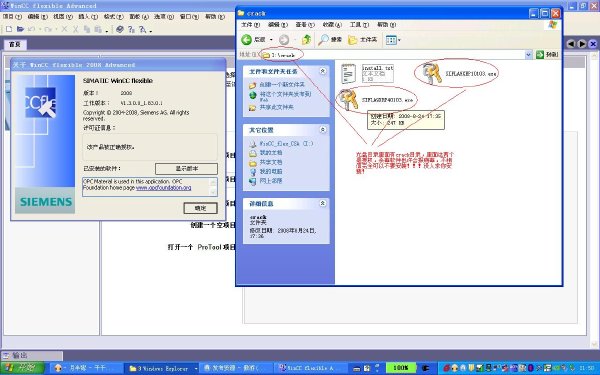Click the Copy icon in WinCC toolbar
This screenshot has width=600, height=375.
[x=87, y=29]
